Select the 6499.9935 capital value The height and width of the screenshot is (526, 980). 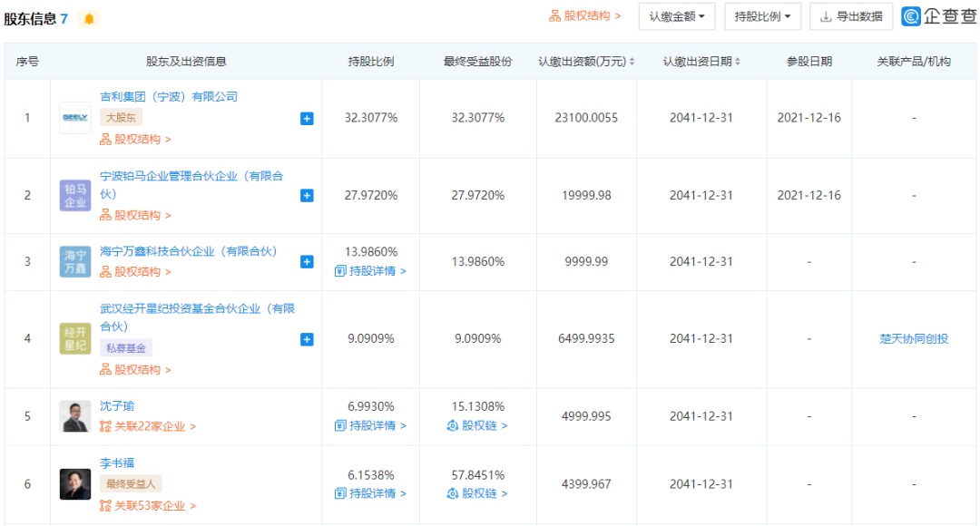click(586, 338)
